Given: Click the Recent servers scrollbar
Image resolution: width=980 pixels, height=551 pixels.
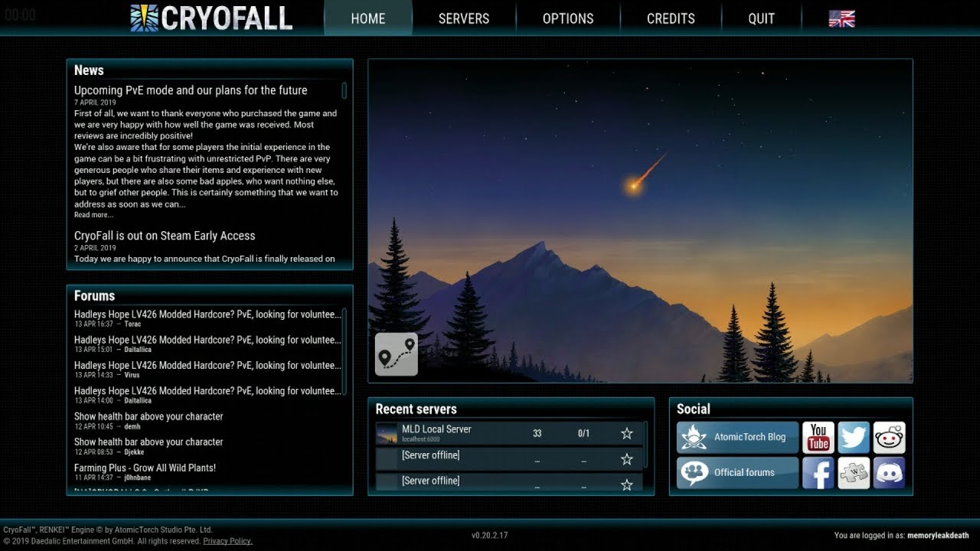Looking at the screenshot, I should point(645,444).
